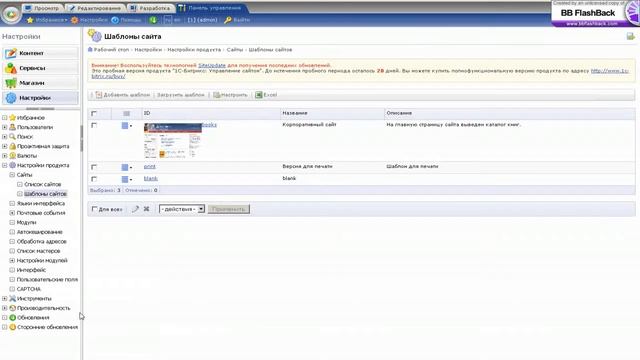Collapse the Настройки продукта tree node

point(4,165)
